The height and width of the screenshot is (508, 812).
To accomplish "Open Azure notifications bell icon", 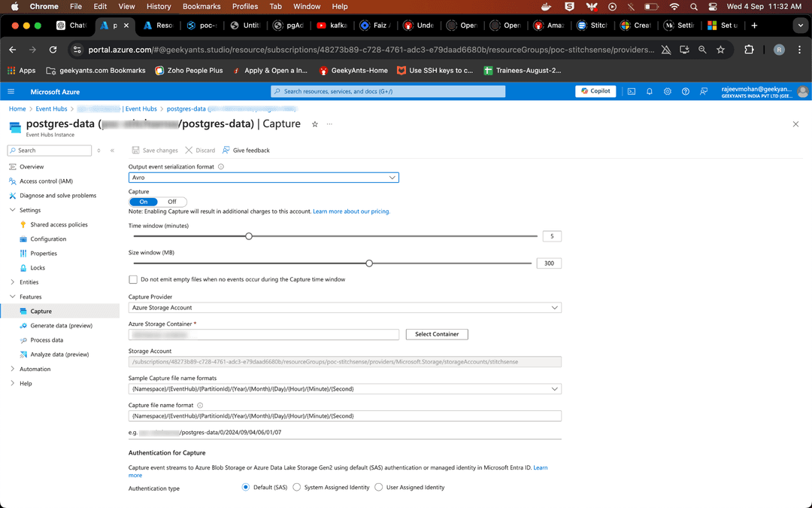I will [650, 91].
